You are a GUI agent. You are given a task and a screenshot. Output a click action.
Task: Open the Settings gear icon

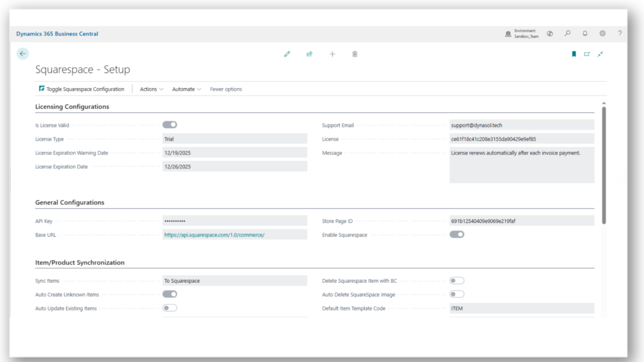click(602, 33)
